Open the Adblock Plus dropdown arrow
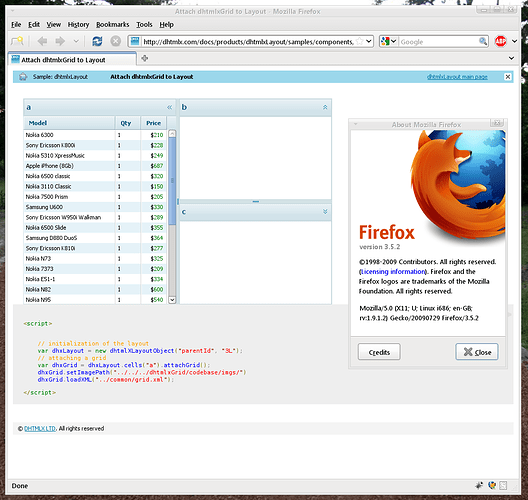Viewport: 528px width, 500px height. click(x=514, y=41)
